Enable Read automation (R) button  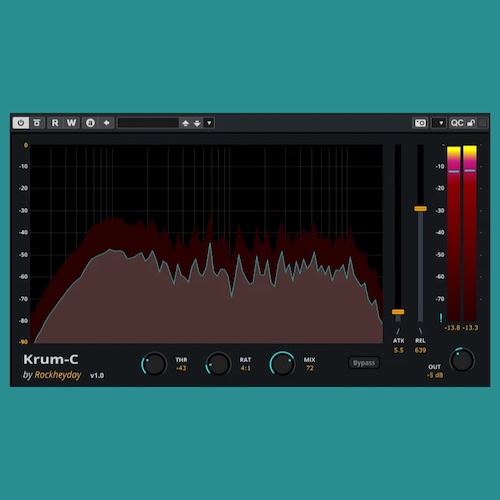(x=55, y=123)
